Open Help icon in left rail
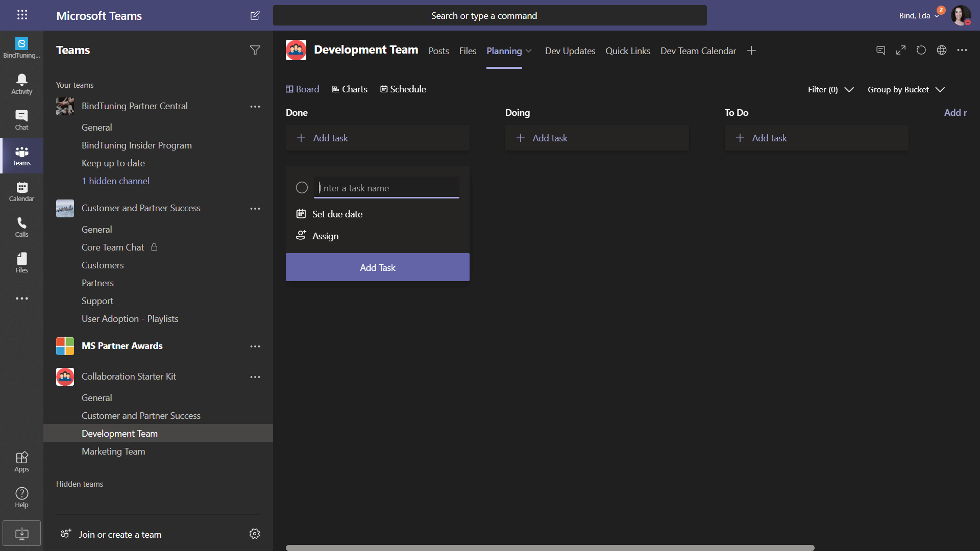 pos(21,497)
